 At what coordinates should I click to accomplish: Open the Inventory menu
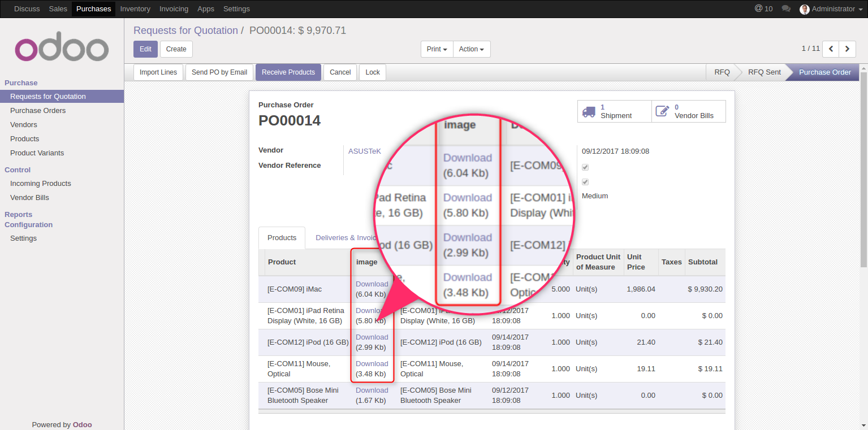135,8
